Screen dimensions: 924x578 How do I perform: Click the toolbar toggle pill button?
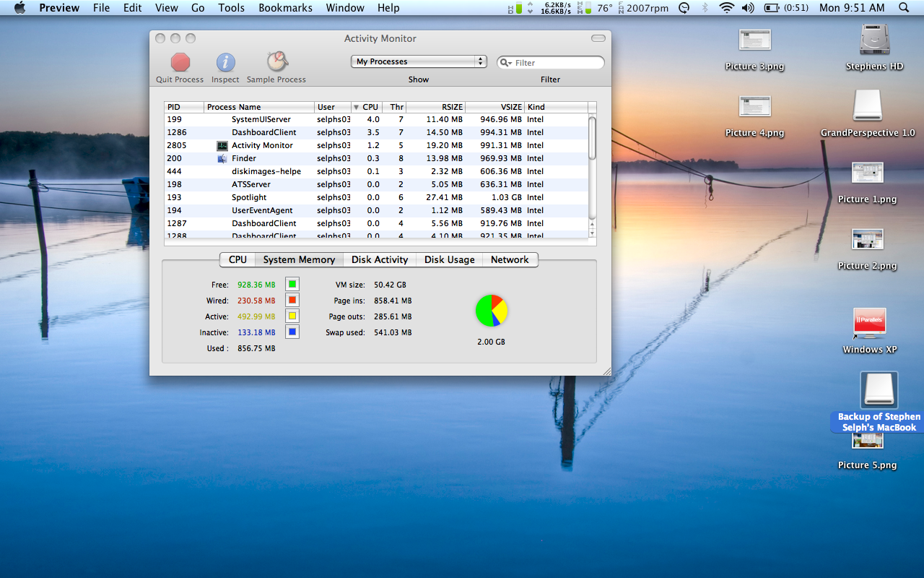(x=598, y=38)
